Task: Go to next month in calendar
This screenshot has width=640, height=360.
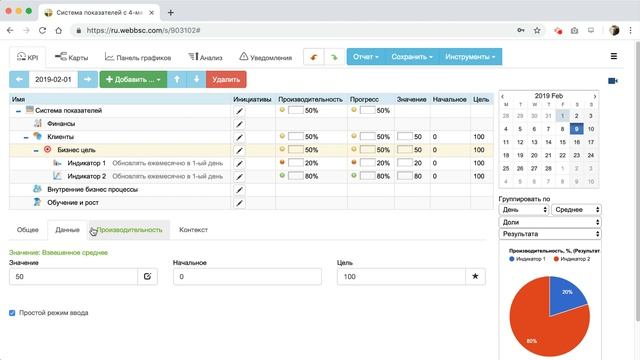Action: [x=595, y=96]
